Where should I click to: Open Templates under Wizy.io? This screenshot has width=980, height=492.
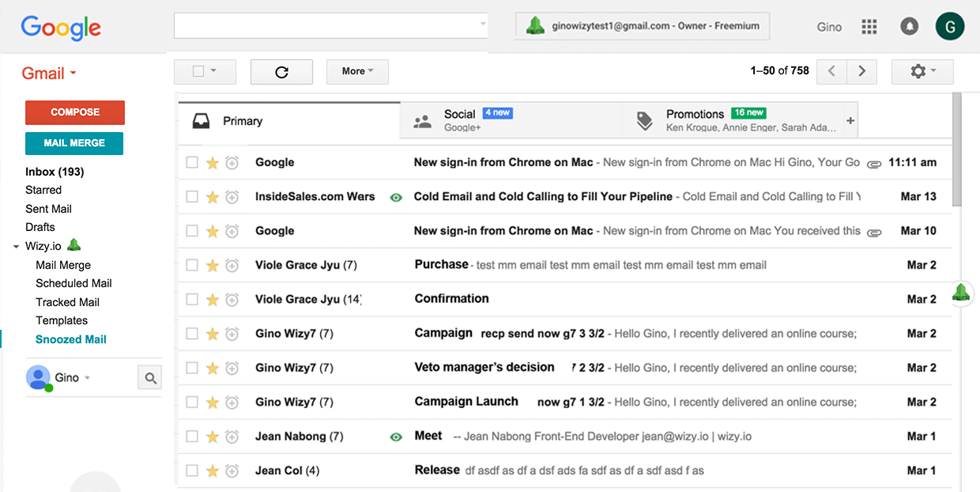(x=62, y=320)
